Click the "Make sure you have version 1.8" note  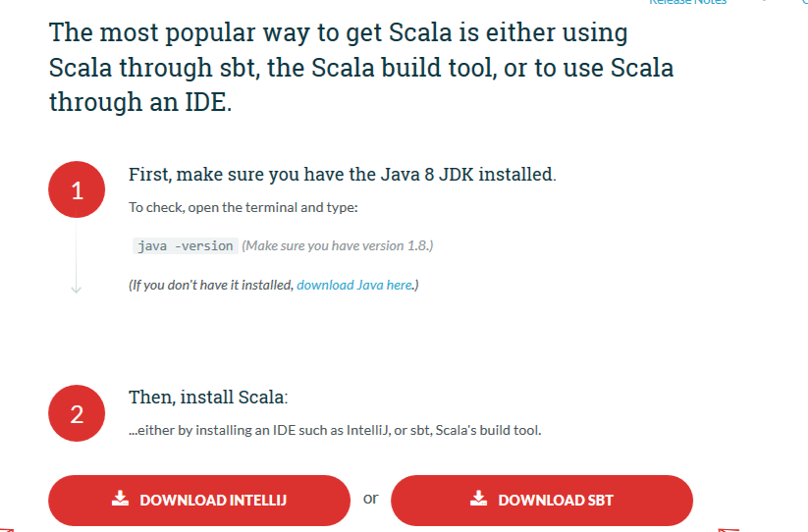338,245
